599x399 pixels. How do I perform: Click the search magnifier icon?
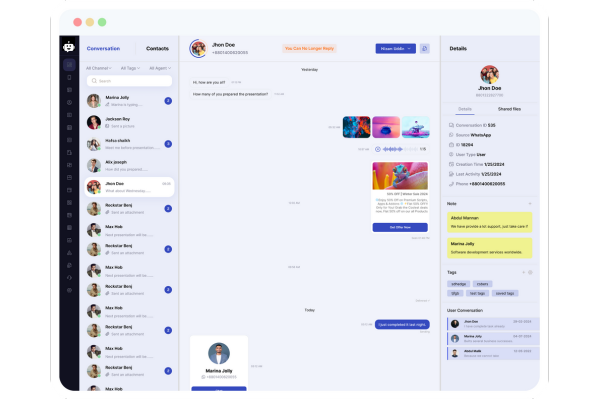point(94,81)
